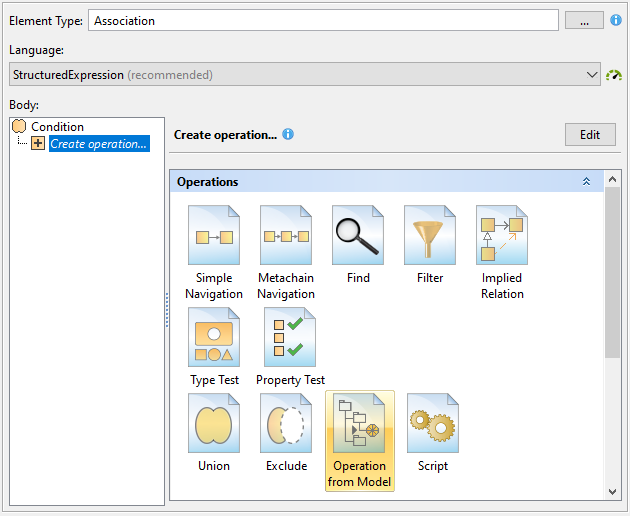Click the Element Type text field
This screenshot has width=630, height=516.
click(322, 20)
